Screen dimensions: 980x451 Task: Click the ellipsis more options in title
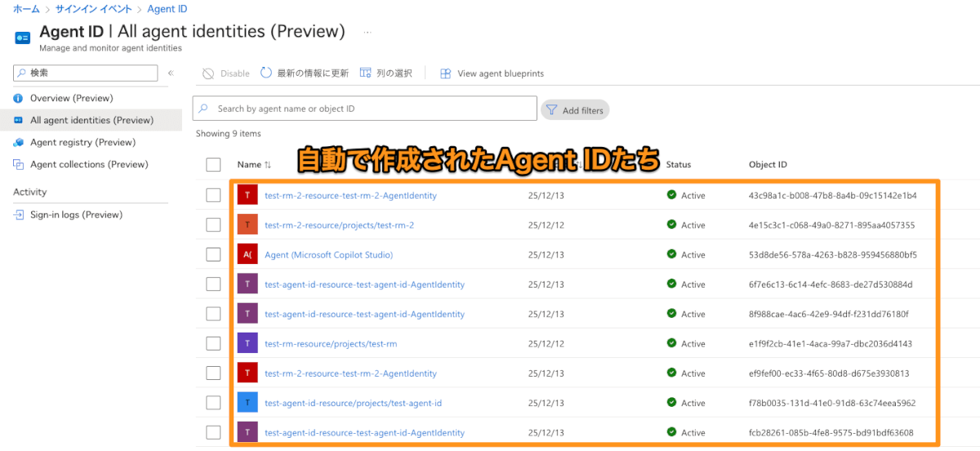(x=367, y=32)
